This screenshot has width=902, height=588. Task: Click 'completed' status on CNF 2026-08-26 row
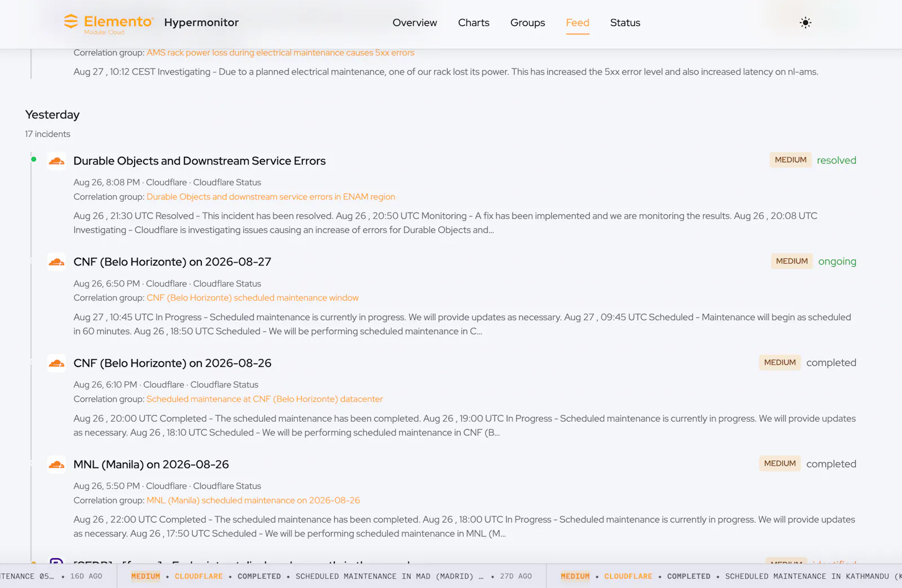(831, 362)
